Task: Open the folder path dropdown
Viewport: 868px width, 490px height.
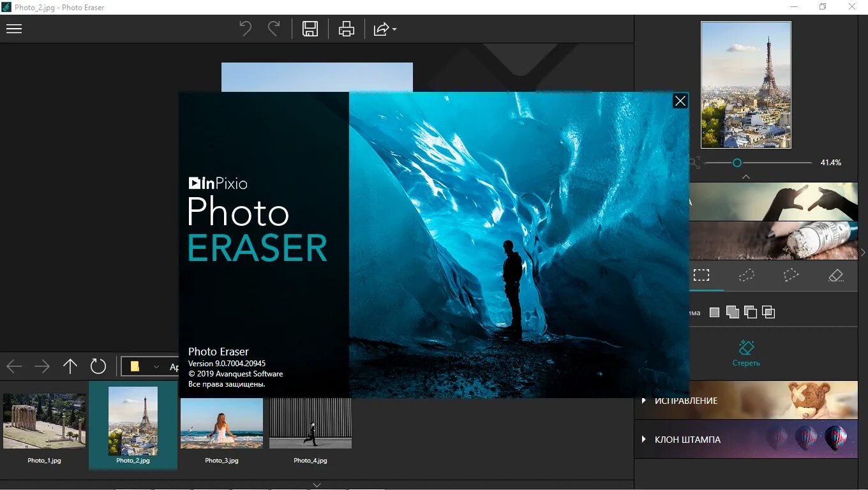Action: pyautogui.click(x=156, y=367)
